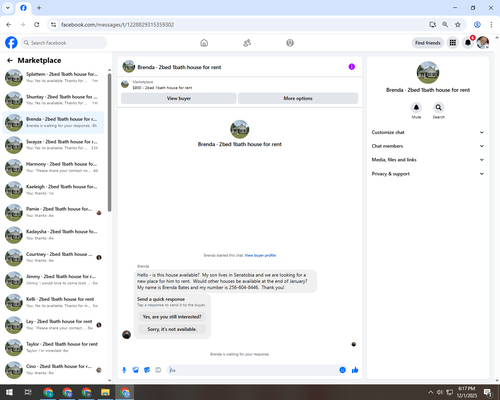Choose a sticker icon in composer
The image size is (500, 400).
point(147,370)
